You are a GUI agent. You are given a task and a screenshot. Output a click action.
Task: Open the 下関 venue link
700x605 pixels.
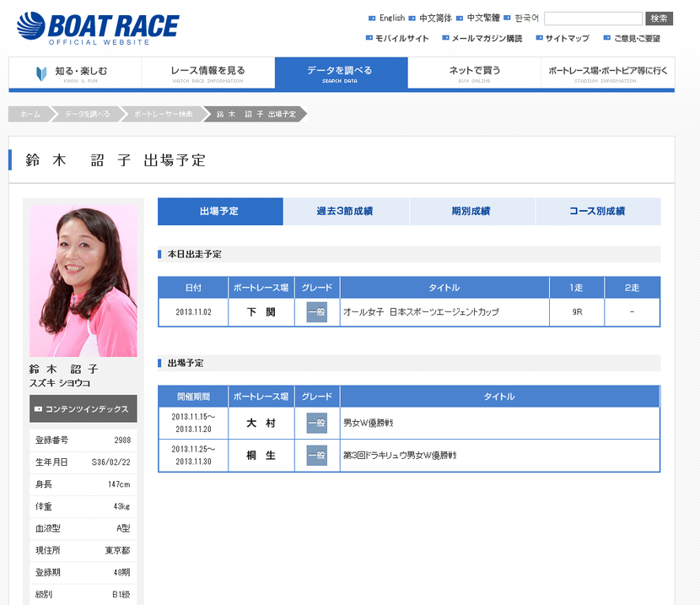[261, 311]
